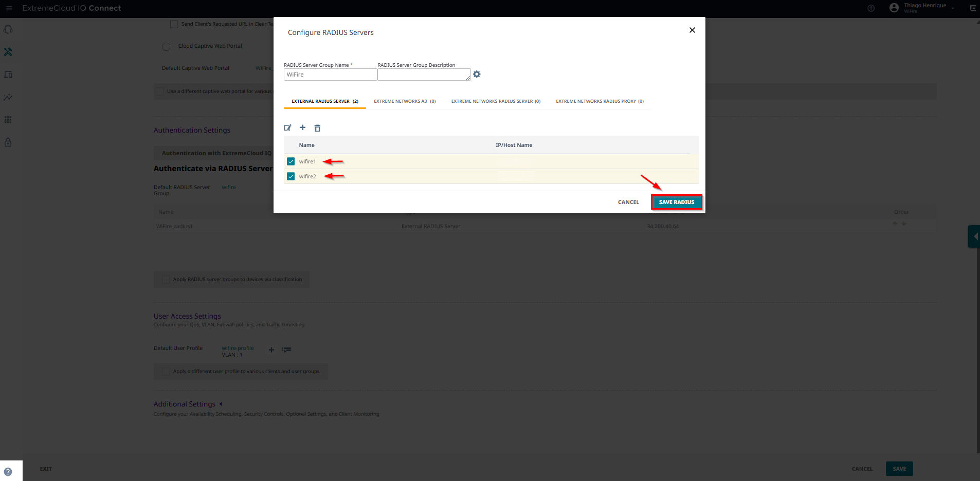Viewport: 980px width, 481px height.
Task: Click the RADIUS Server Group Description field
Action: pos(424,75)
